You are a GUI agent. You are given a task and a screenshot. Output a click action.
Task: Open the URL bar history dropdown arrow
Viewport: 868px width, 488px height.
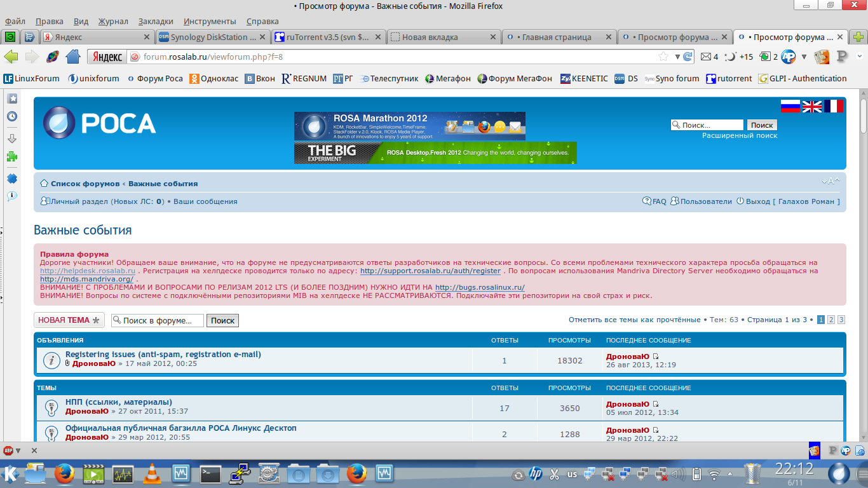point(677,57)
